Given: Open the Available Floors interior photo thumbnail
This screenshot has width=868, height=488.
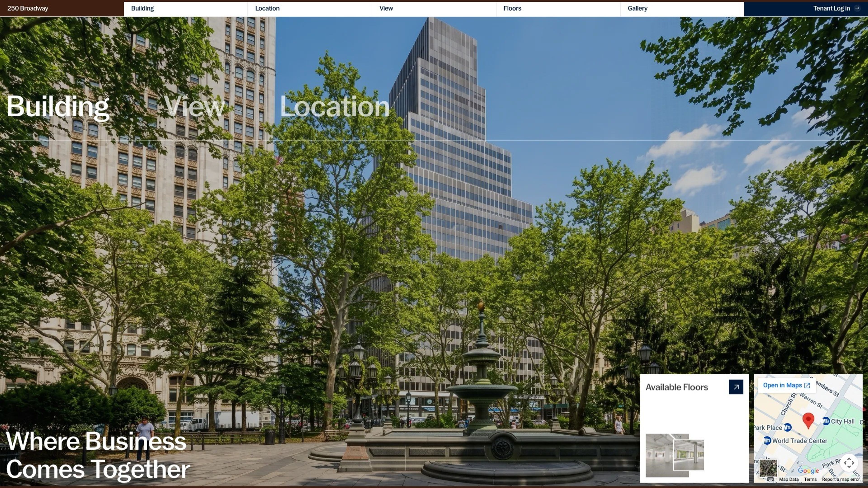Looking at the screenshot, I should pos(675,455).
